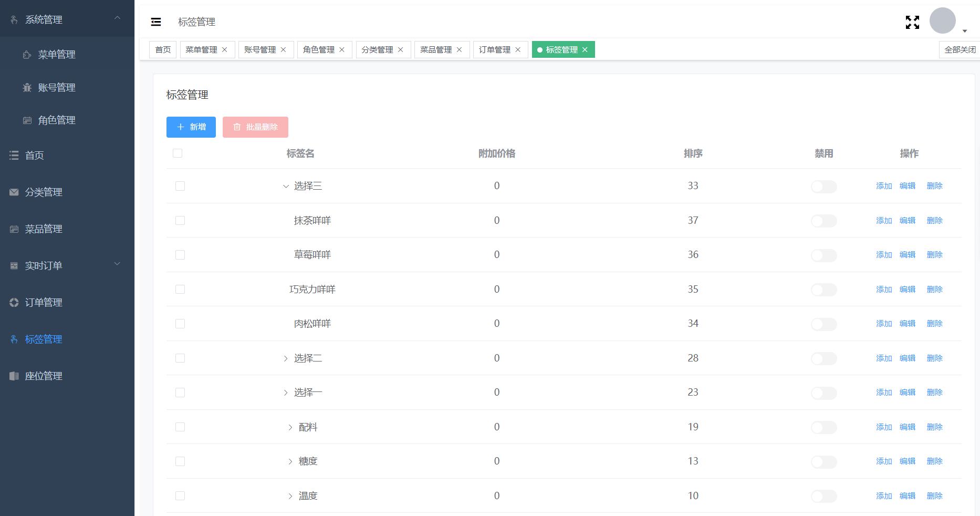The image size is (980, 516).
Task: Click the 标签管理 sidebar icon
Action: tap(14, 339)
